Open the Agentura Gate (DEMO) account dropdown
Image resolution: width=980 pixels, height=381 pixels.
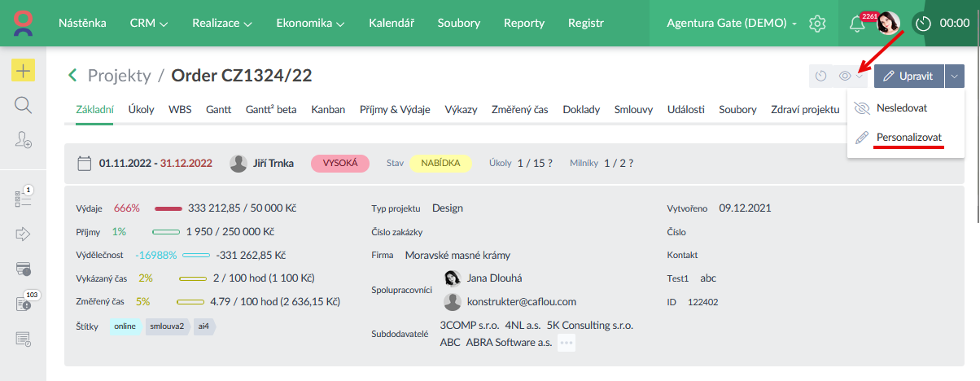coord(732,23)
